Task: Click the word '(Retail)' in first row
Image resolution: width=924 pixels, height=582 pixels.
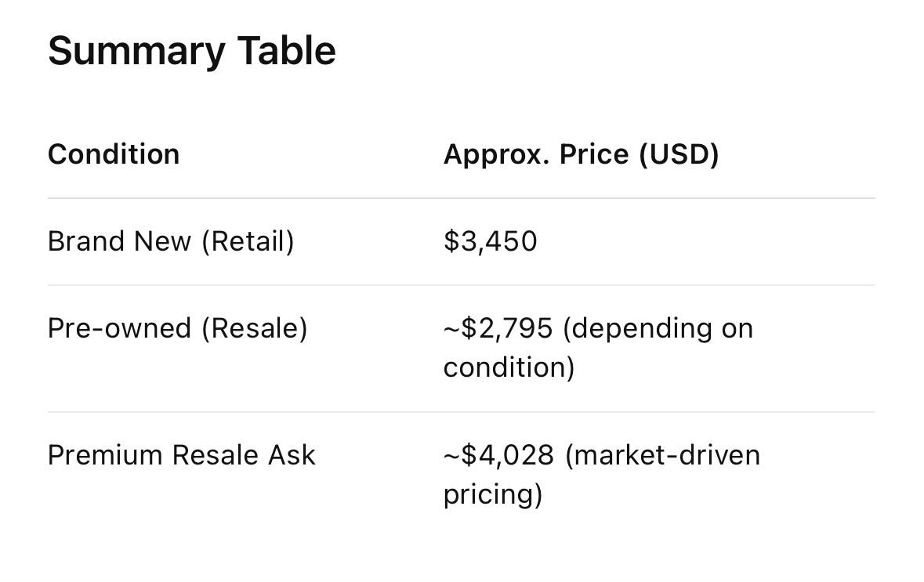Action: tap(248, 241)
